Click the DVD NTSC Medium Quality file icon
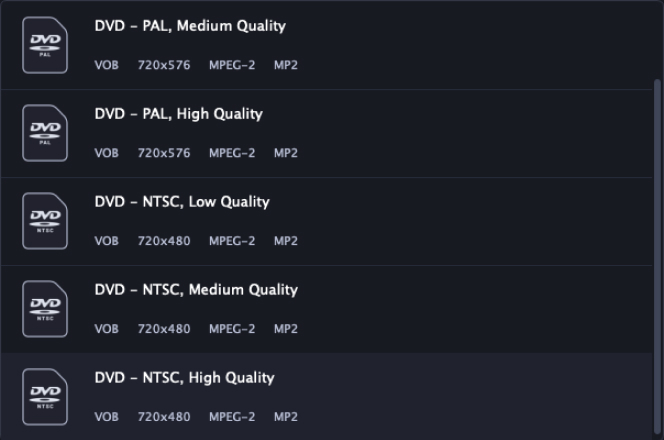664x440 pixels. coord(45,309)
